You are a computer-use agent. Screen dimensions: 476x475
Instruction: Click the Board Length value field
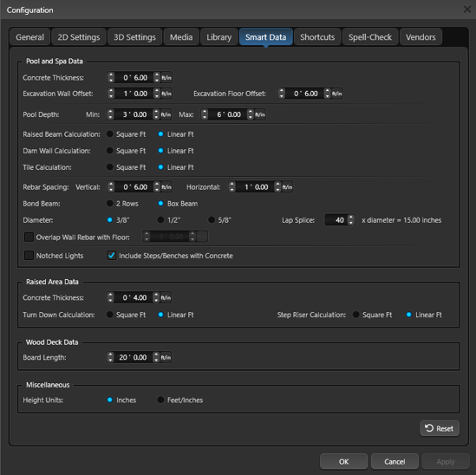pos(133,357)
